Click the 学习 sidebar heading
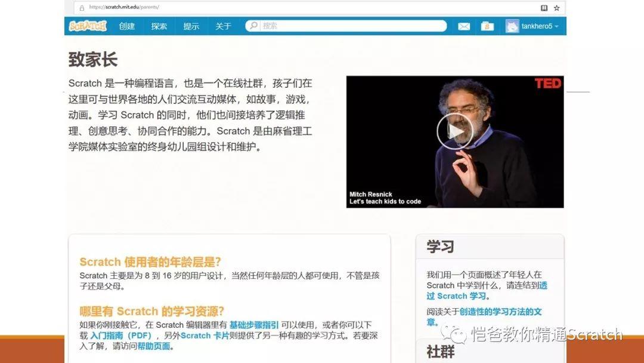The height and width of the screenshot is (363, 644). [x=440, y=247]
